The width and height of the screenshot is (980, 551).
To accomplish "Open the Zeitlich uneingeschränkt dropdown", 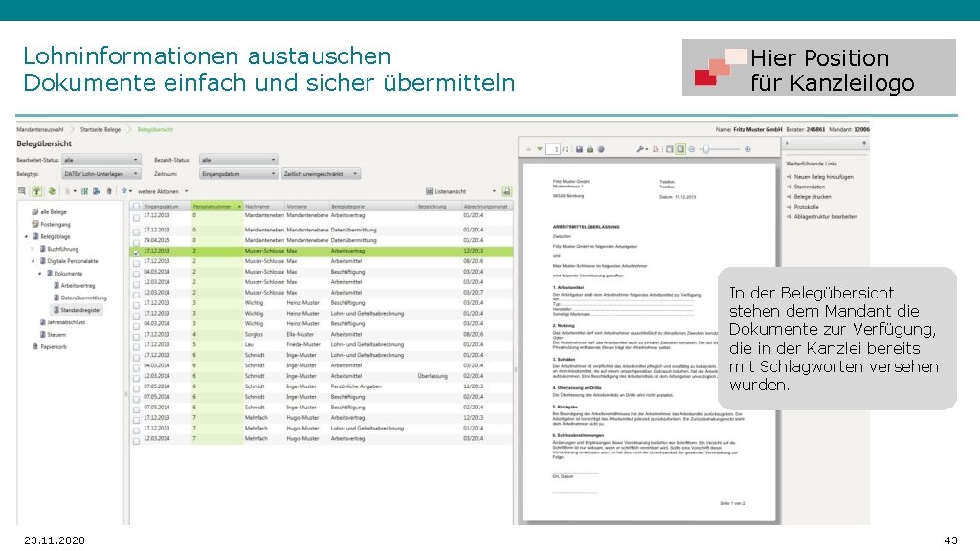I will (321, 174).
